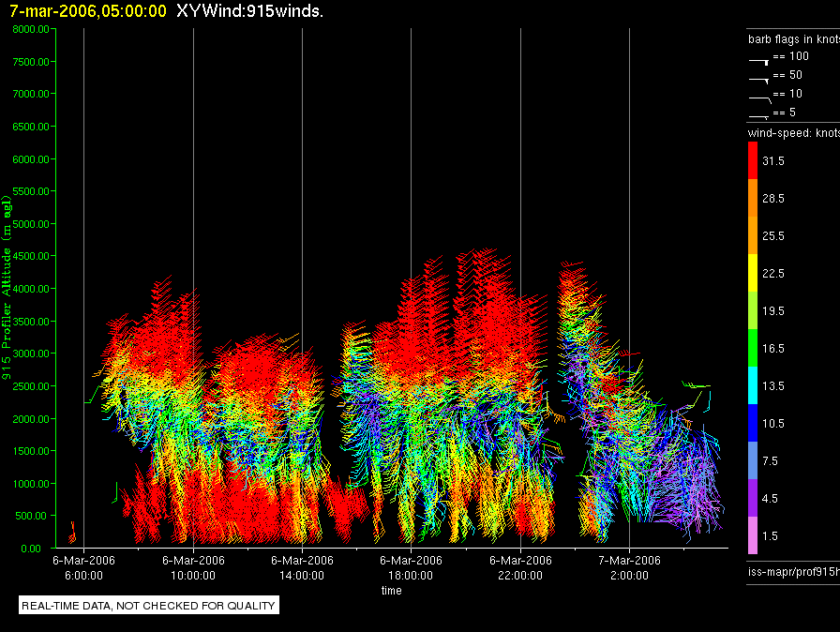Viewport: 840px width, 632px height.
Task: Click the yellow 22.5 color swatch
Action: point(753,273)
